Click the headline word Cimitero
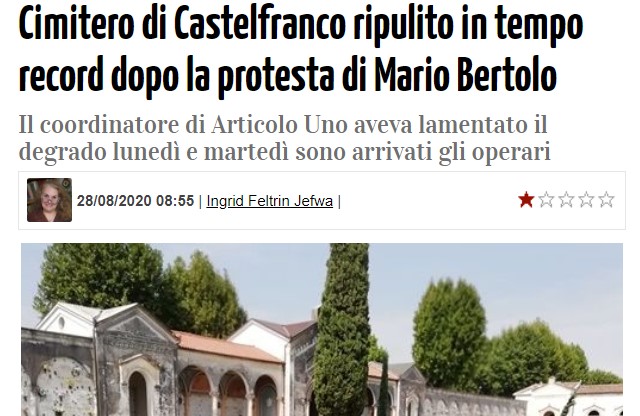The width and height of the screenshot is (640, 416). [x=76, y=25]
